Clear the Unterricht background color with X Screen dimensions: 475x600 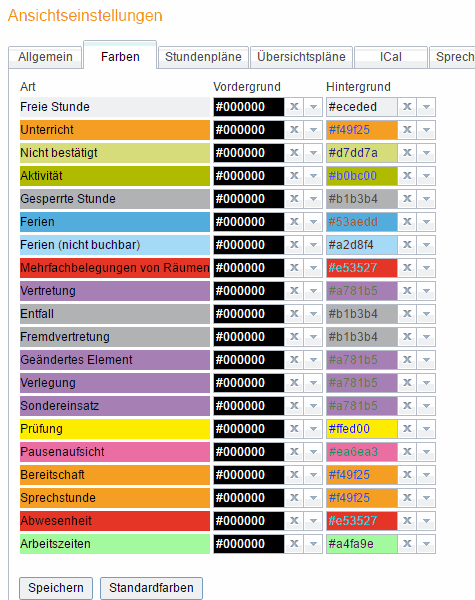point(407,130)
